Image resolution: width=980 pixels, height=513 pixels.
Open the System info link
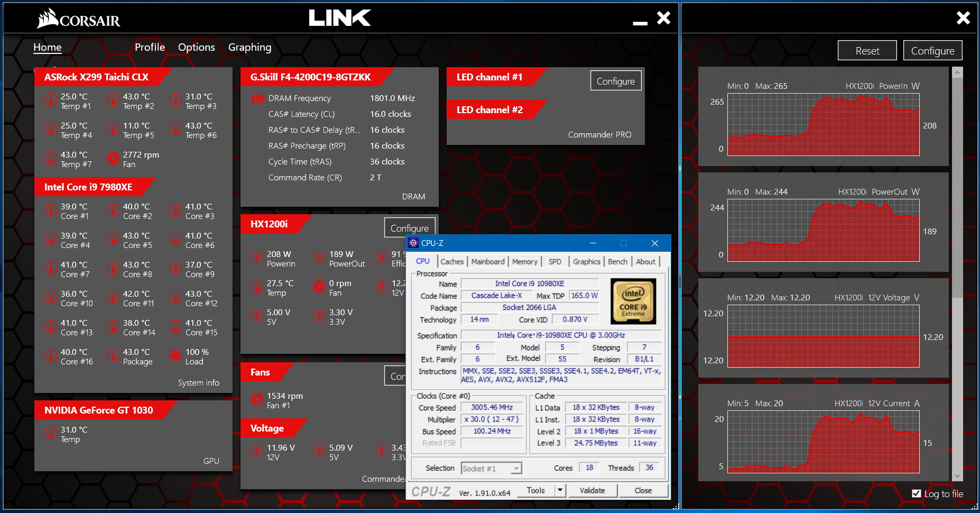coord(199,382)
